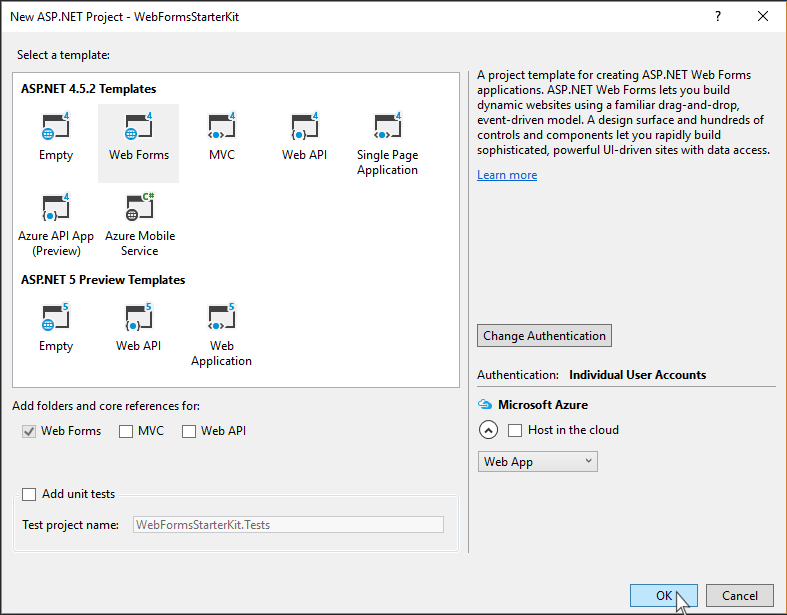Select the Azure Mobile Service template icon
787x615 pixels.
[x=139, y=207]
